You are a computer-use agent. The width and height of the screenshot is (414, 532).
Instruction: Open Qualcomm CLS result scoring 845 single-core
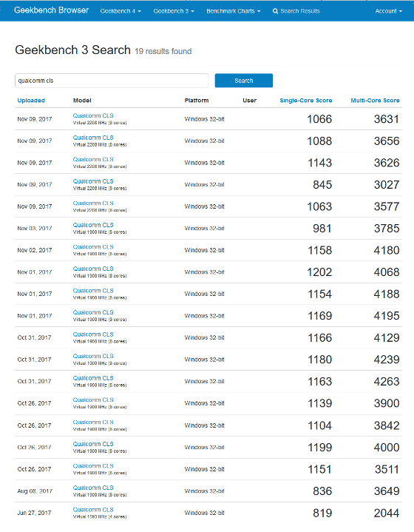point(93,181)
